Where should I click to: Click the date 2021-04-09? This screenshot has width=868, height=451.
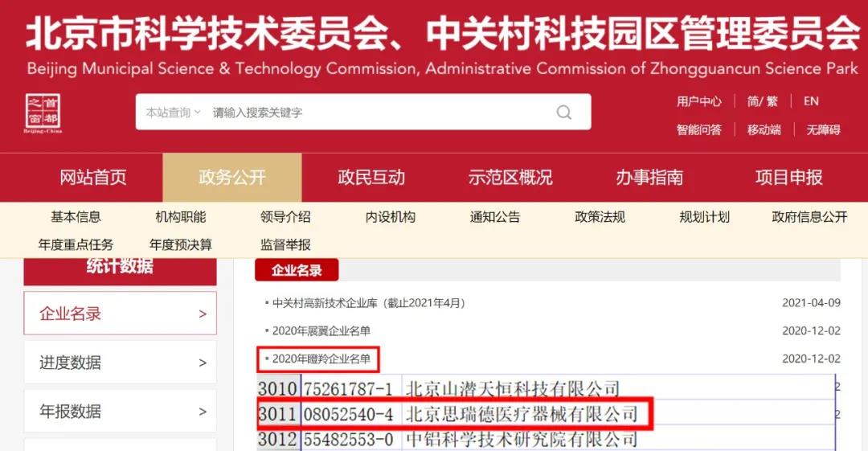pyautogui.click(x=811, y=303)
